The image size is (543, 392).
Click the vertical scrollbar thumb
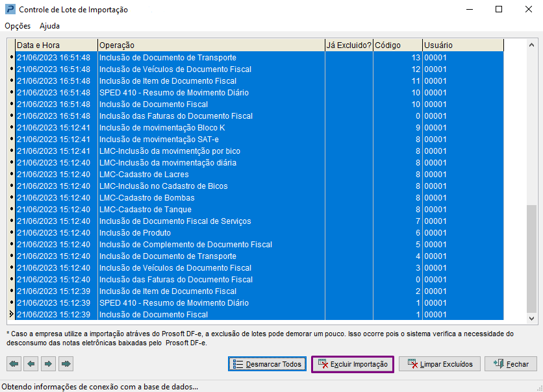pos(531,259)
